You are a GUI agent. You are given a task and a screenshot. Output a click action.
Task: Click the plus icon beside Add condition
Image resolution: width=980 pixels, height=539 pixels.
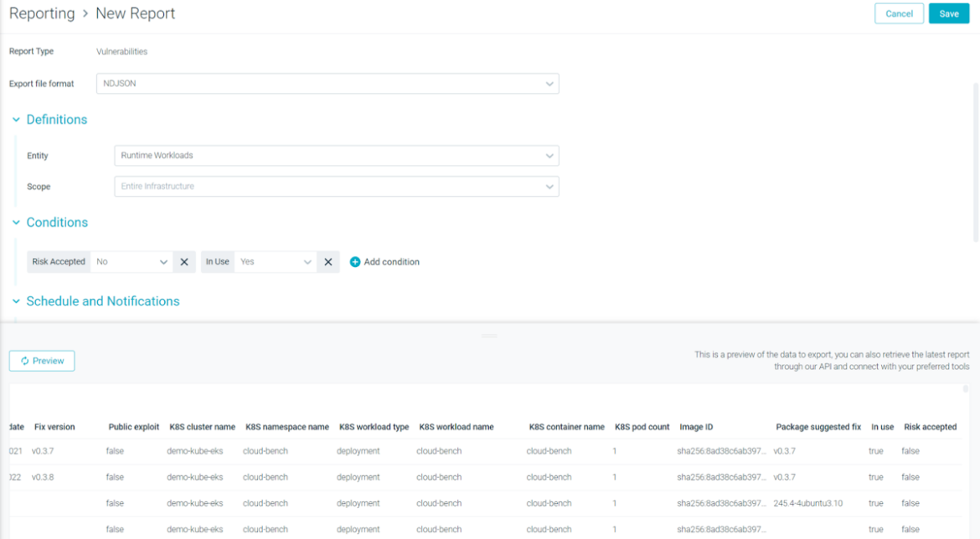[x=355, y=261]
